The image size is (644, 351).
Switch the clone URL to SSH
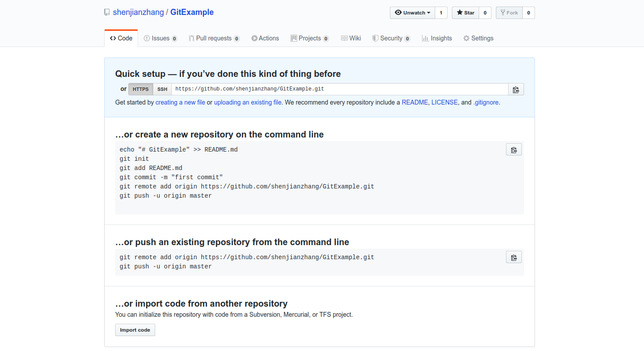(162, 89)
